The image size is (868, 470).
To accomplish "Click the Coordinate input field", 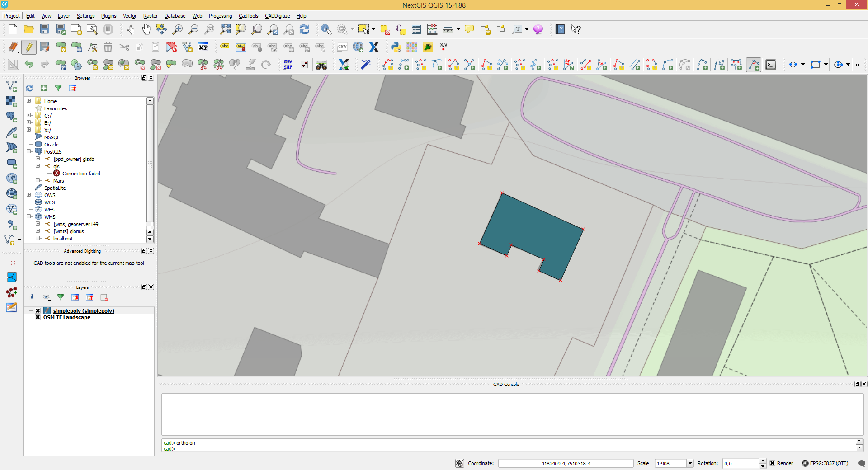I will 566,463.
